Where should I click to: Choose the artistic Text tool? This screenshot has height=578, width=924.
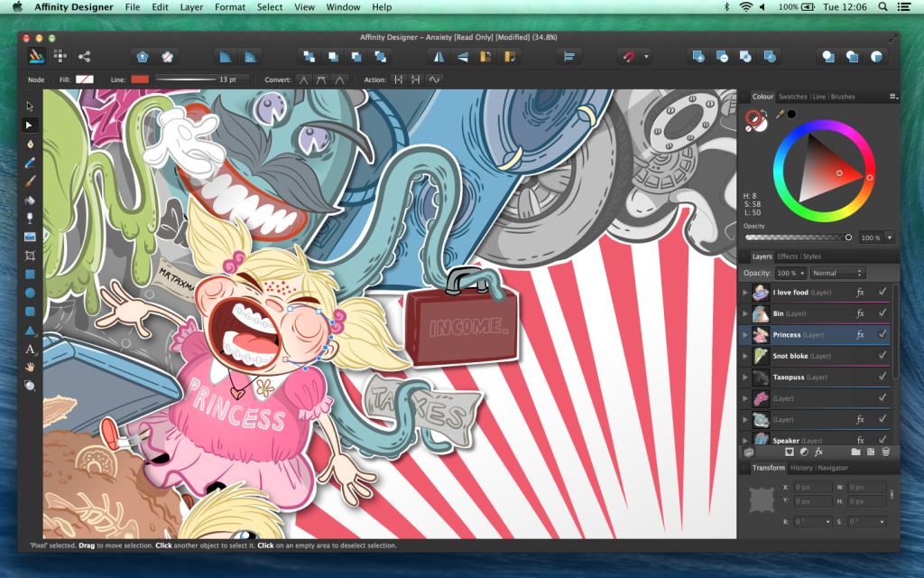(31, 349)
